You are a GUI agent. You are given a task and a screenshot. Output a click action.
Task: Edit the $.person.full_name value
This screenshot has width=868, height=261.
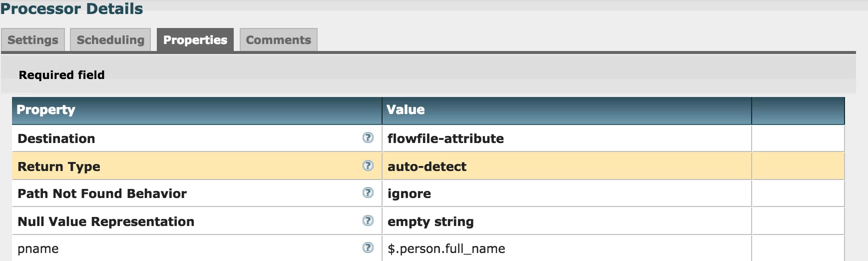pos(566,248)
